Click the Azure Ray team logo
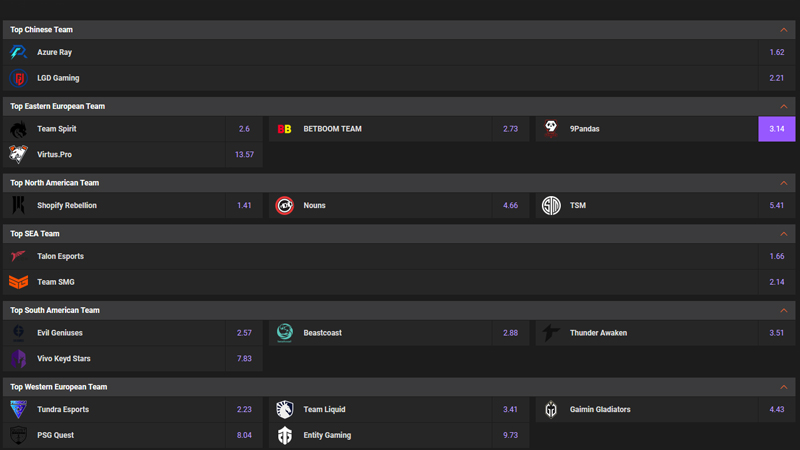 click(x=18, y=52)
